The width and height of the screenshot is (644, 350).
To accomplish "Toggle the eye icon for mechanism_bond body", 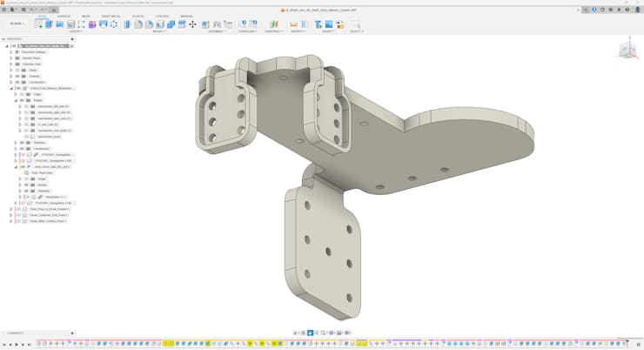I will pyautogui.click(x=27, y=137).
